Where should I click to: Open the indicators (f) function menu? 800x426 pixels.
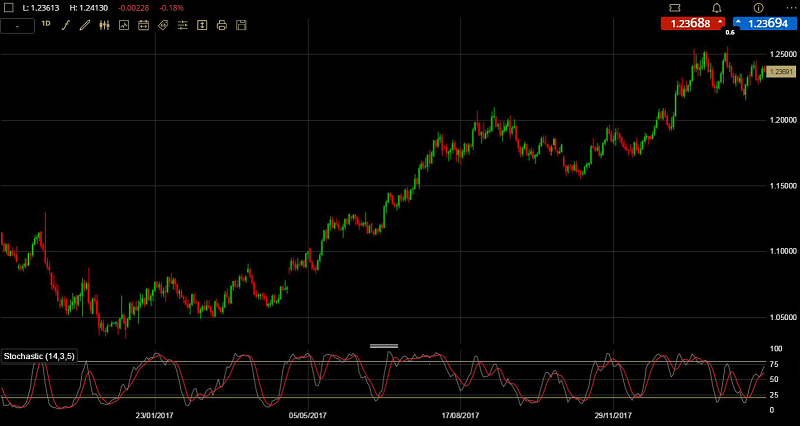[x=66, y=24]
